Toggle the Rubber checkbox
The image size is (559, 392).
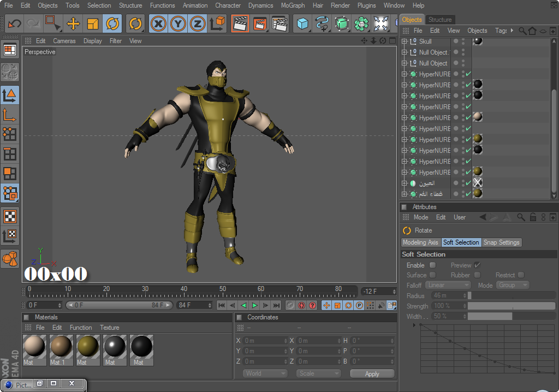pyautogui.click(x=477, y=275)
